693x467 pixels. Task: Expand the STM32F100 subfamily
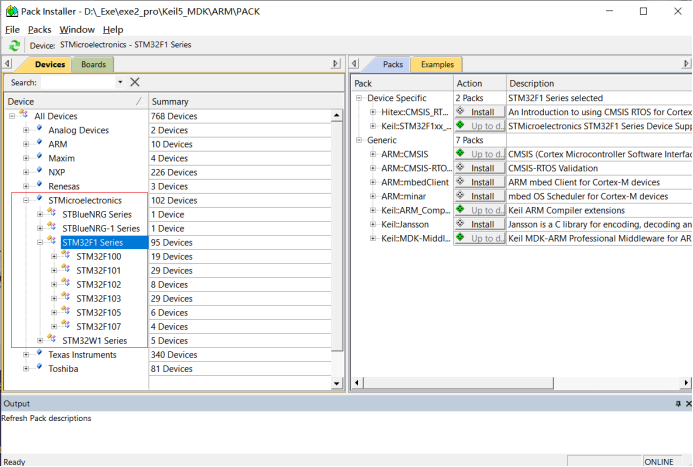pyautogui.click(x=54, y=257)
